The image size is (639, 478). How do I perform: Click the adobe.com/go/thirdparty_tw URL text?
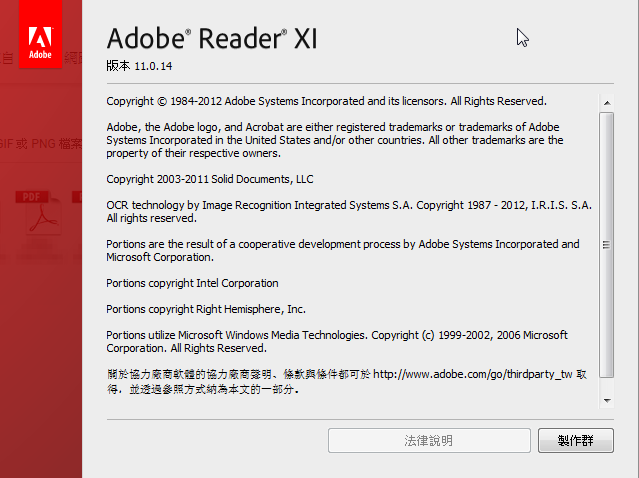[x=473, y=374]
